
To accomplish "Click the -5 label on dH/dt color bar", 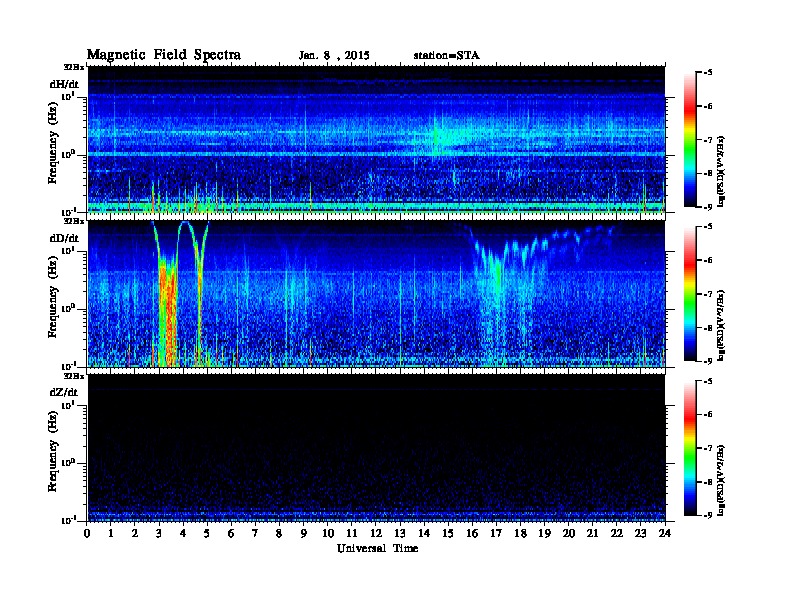I will [708, 73].
